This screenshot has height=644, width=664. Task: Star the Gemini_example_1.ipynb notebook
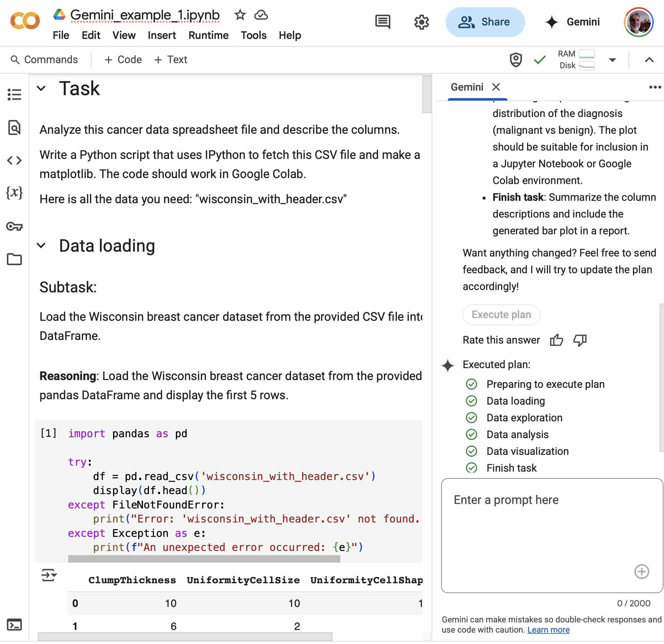pos(240,15)
